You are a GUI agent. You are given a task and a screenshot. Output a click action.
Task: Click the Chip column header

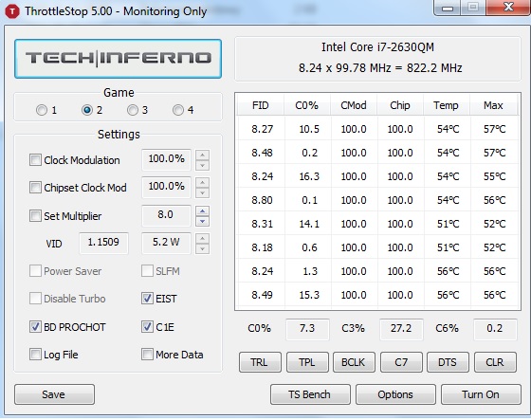tap(400, 105)
